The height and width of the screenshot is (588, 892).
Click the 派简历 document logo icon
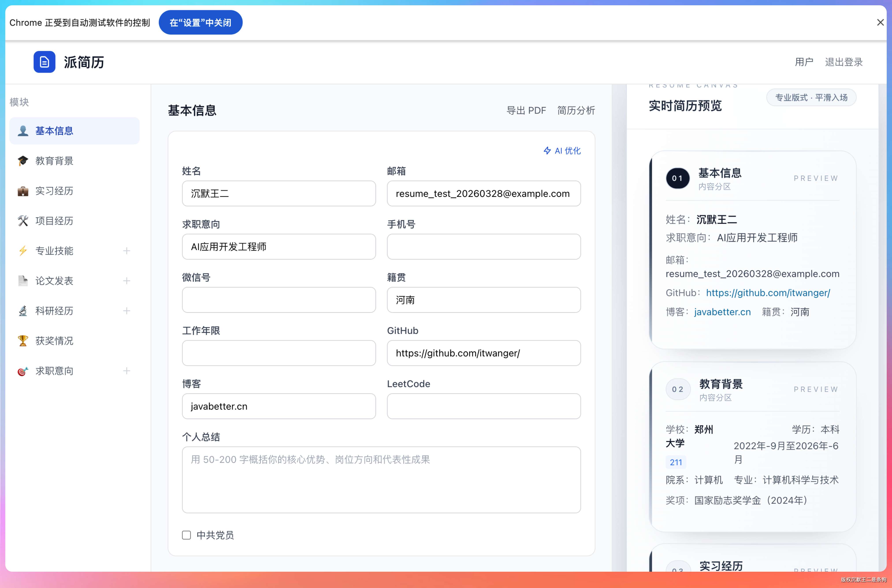click(44, 62)
